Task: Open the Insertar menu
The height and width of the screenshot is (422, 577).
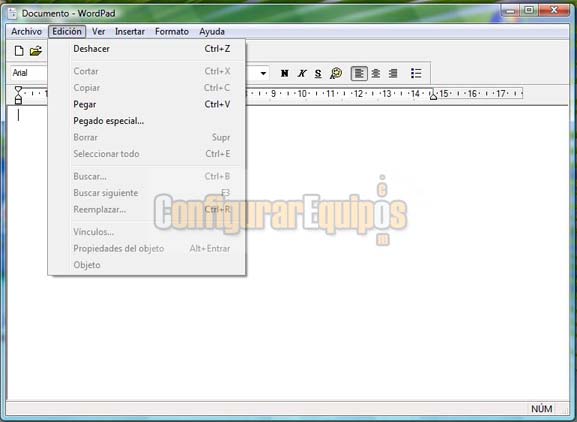Action: click(130, 32)
